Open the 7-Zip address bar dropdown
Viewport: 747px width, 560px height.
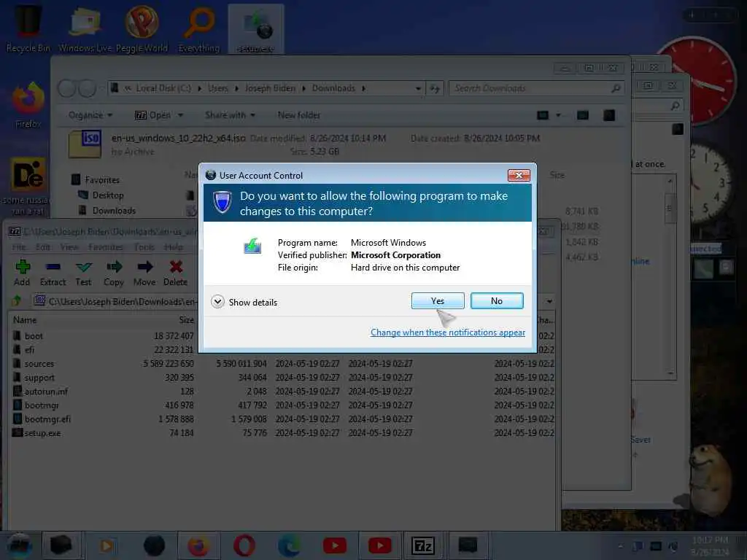pos(549,301)
